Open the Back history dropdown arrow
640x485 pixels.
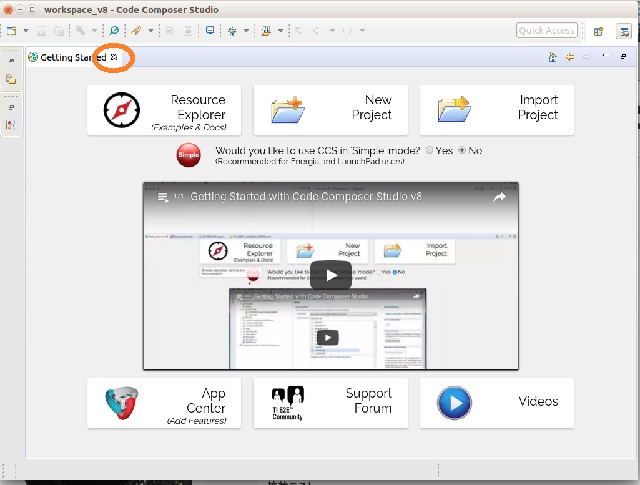pos(332,31)
